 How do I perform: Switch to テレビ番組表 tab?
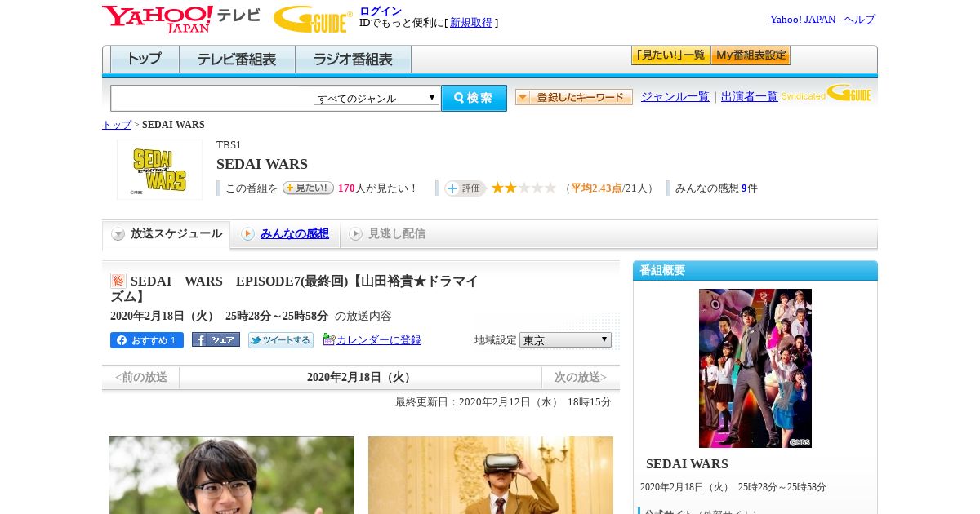pyautogui.click(x=238, y=60)
